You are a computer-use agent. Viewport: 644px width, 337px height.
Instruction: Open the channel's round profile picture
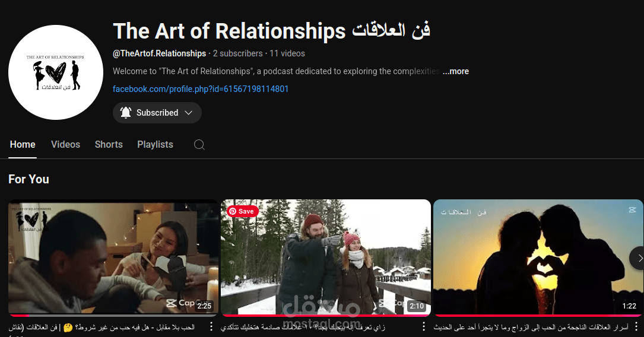pyautogui.click(x=55, y=72)
